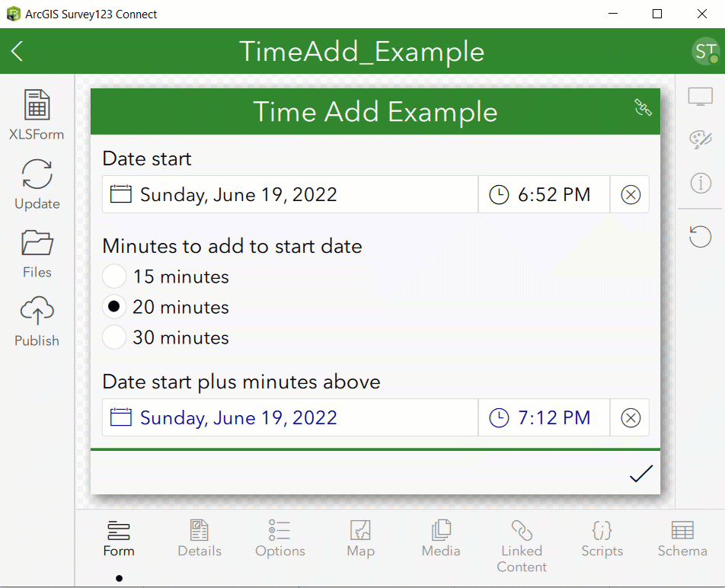This screenshot has height=588, width=725.
Task: Clear the Date start field with the X button
Action: point(630,194)
